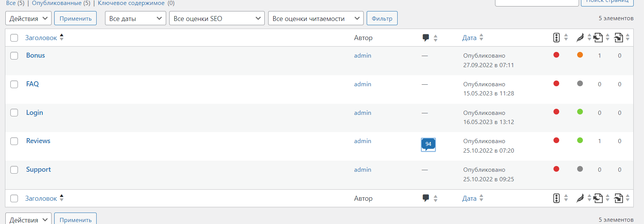
Task: Click red SEO dot in Bonus row
Action: pos(557,55)
